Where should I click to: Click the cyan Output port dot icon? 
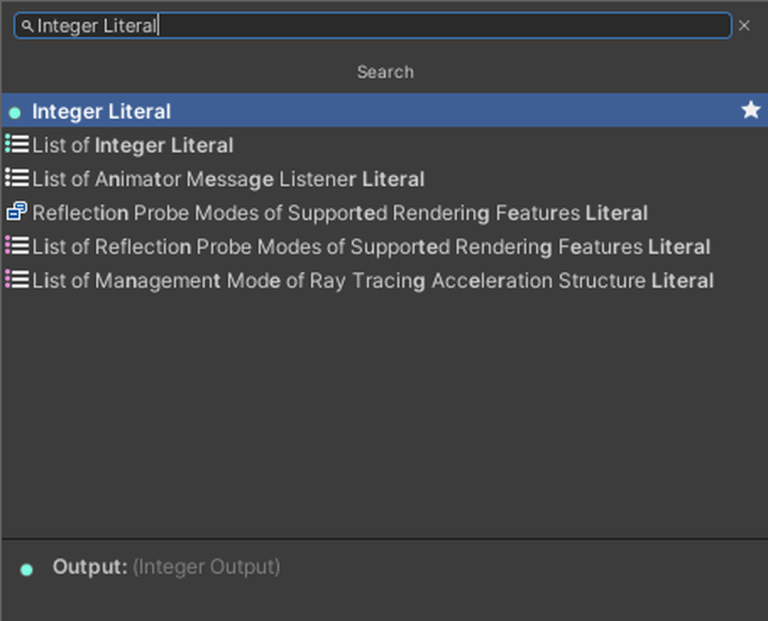tap(27, 569)
